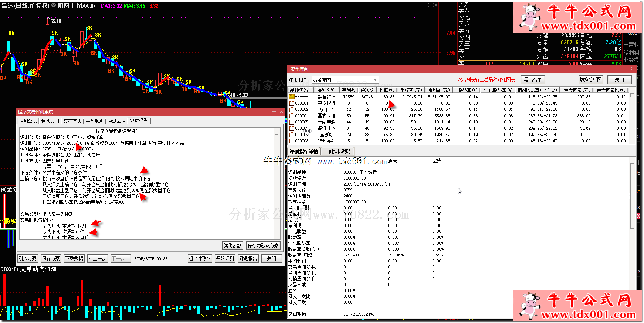Sort by the 最大回撤比(%) column header
Image resolution: width=644 pixels, height=323 pixels.
[x=611, y=90]
